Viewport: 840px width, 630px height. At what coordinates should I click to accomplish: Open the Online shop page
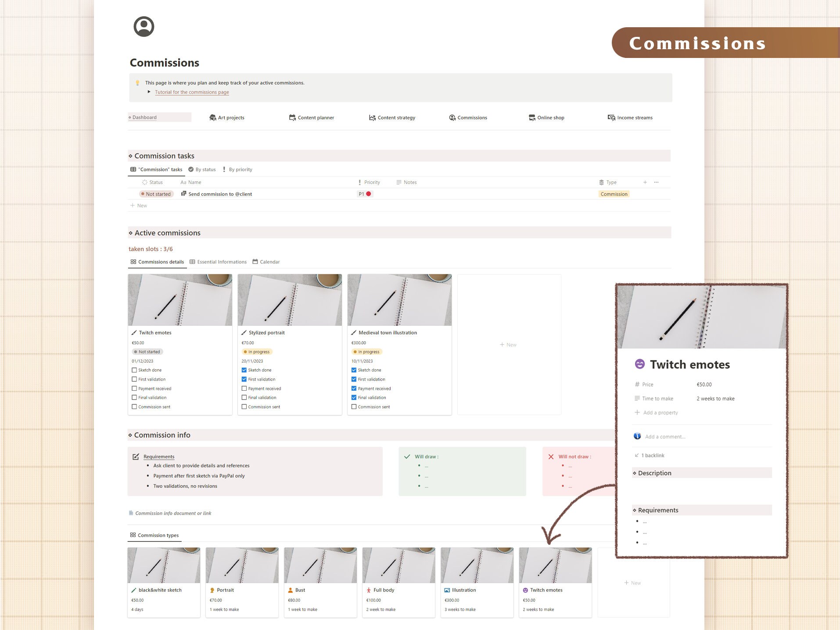[x=550, y=117]
